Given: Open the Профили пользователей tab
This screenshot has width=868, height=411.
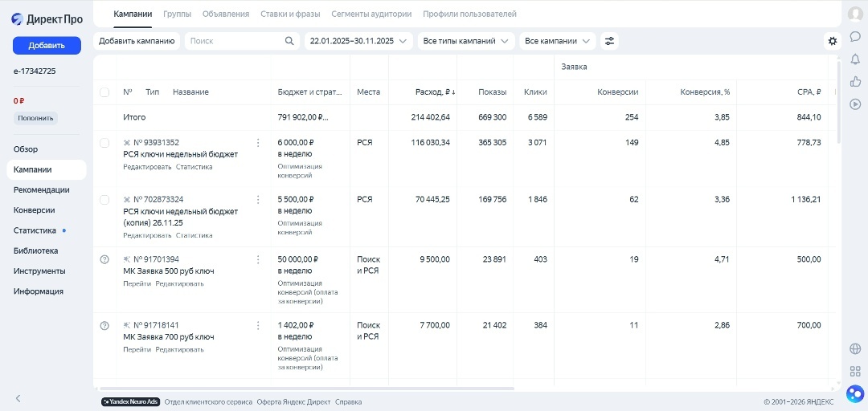Looking at the screenshot, I should point(469,14).
